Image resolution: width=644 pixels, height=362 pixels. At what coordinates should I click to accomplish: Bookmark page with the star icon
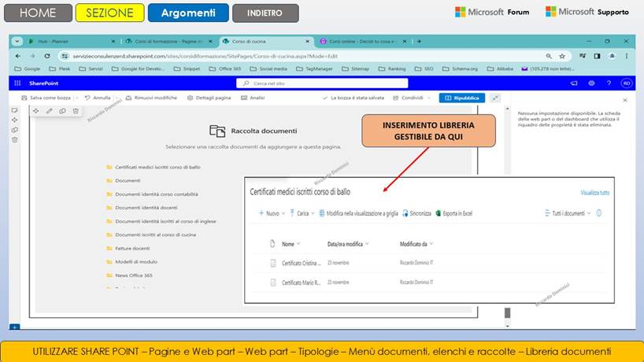tap(562, 56)
